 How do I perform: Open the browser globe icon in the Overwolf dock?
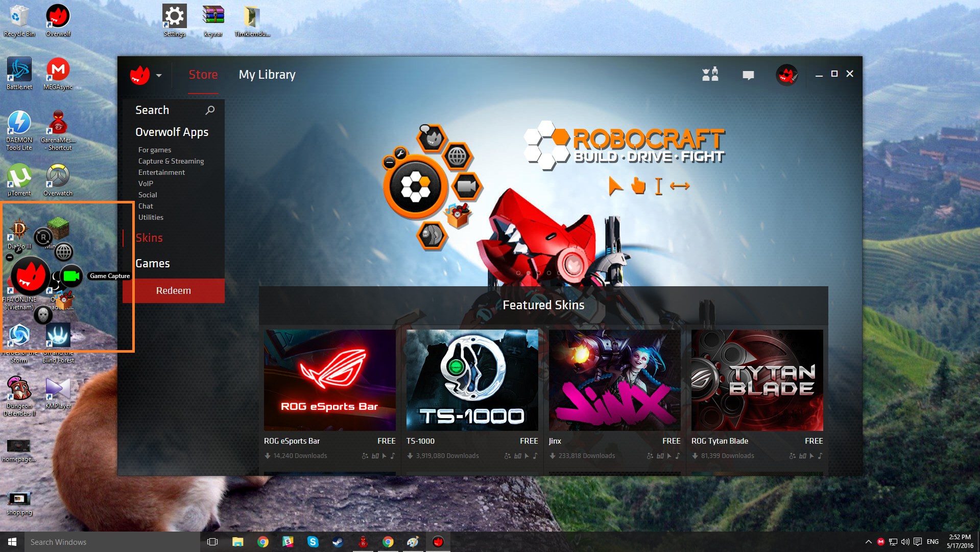tap(64, 252)
